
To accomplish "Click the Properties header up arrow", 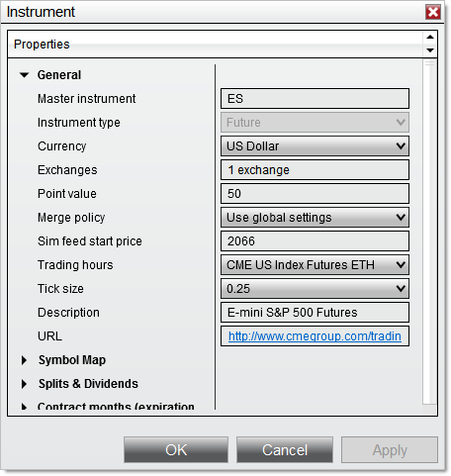I will [x=430, y=37].
